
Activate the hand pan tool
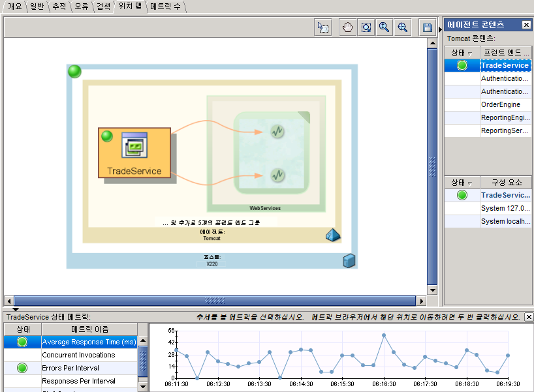tap(347, 27)
